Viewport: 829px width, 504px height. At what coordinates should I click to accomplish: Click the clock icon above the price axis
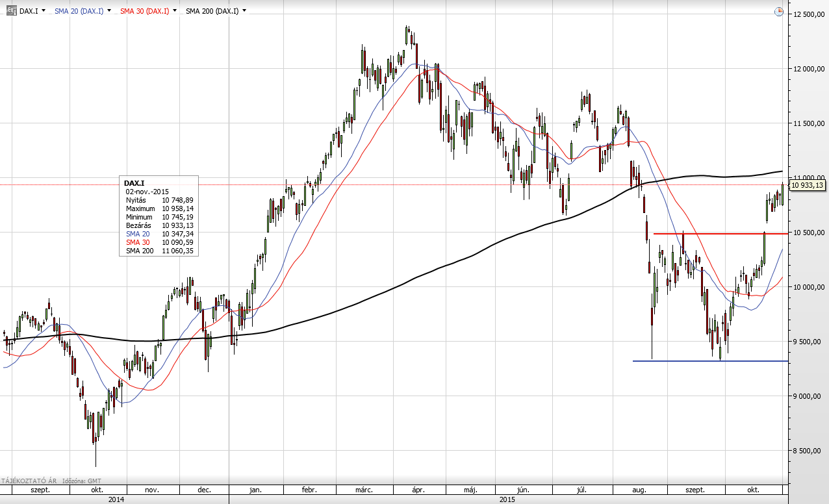[779, 11]
